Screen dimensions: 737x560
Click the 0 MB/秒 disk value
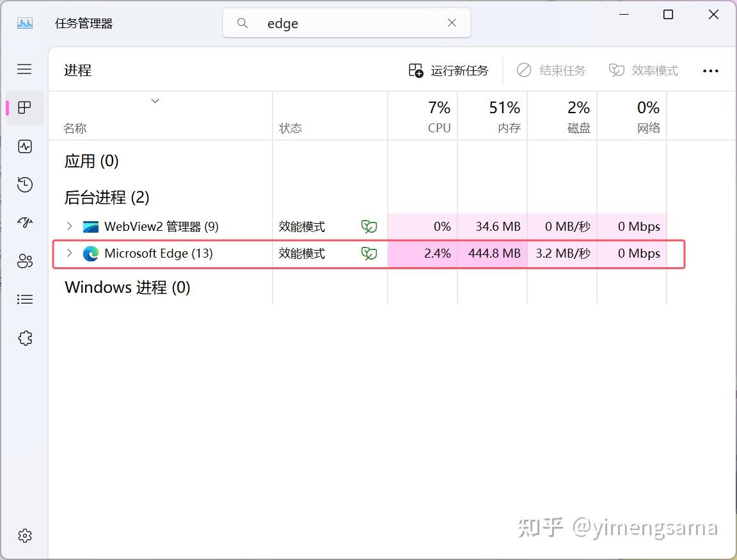pos(567,226)
